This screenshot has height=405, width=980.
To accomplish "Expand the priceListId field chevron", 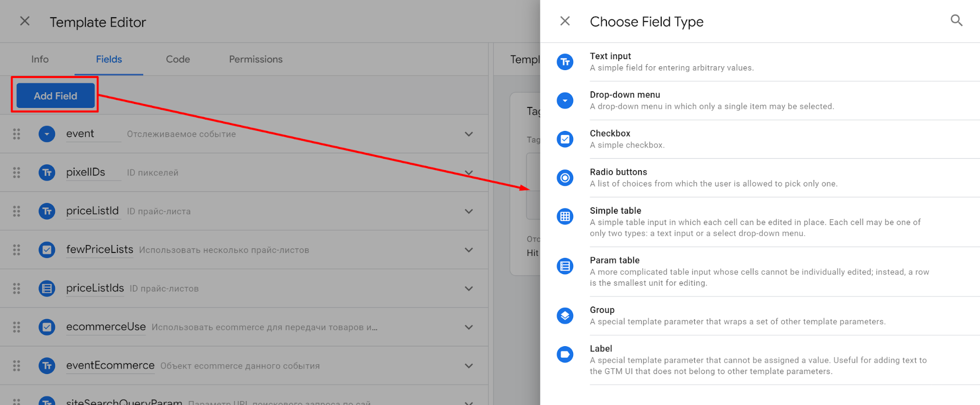I will tap(469, 211).
